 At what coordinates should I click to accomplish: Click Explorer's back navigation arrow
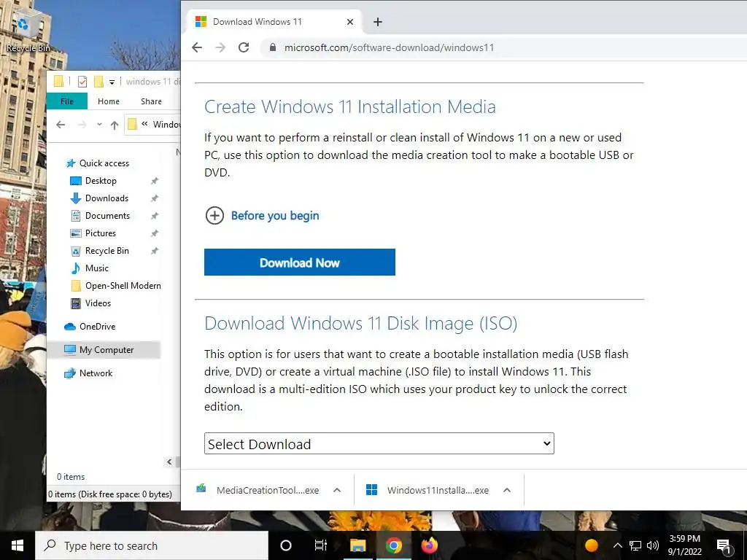pos(61,124)
